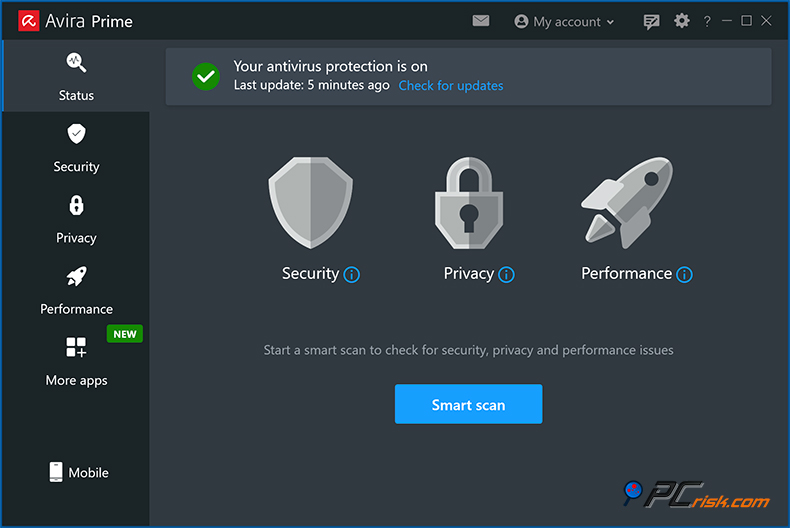Open settings gear icon
The height and width of the screenshot is (528, 790).
pos(682,21)
